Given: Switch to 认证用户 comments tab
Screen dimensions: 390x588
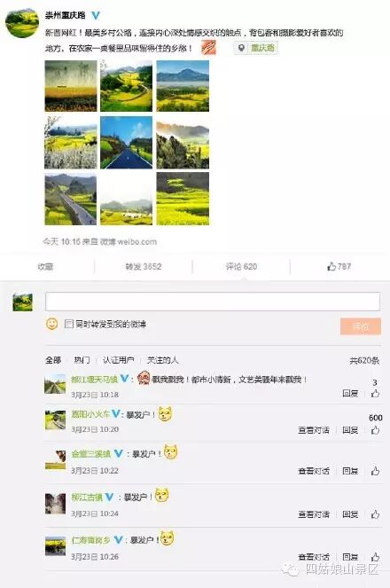Looking at the screenshot, I should (119, 360).
